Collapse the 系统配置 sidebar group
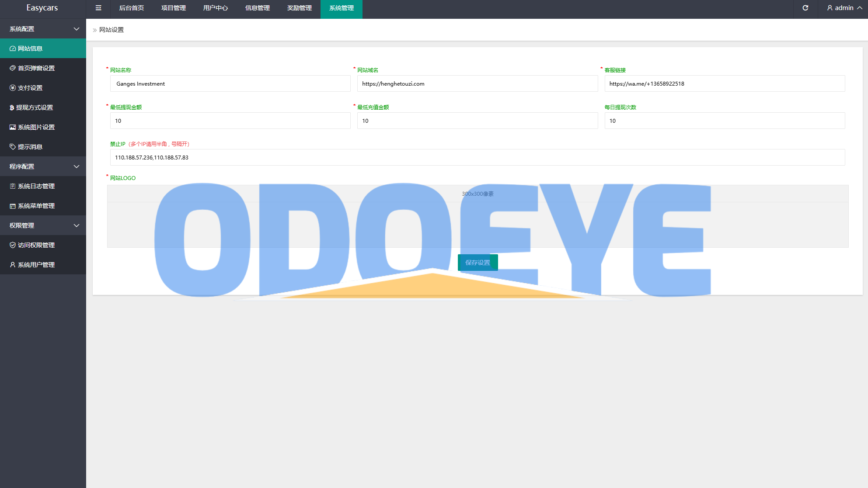This screenshot has width=868, height=488. [43, 29]
